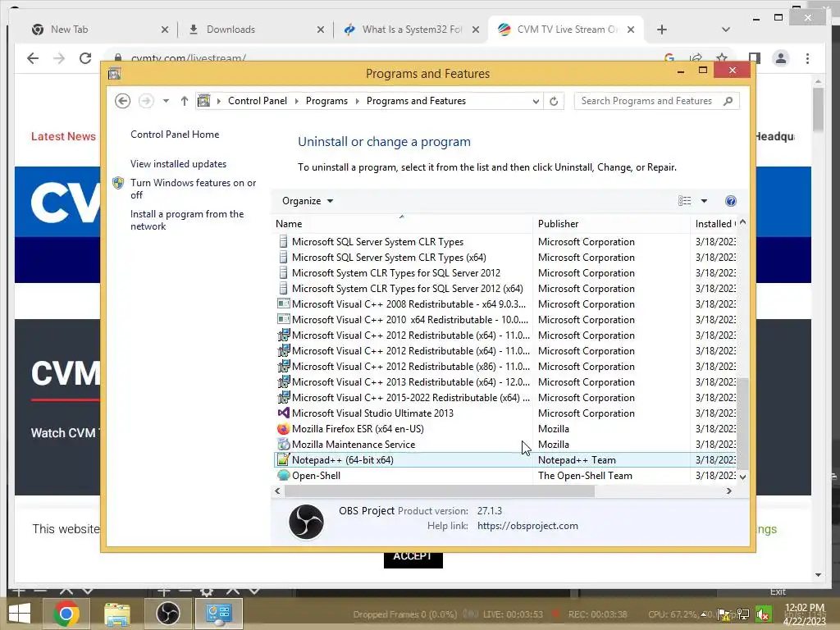
Task: Click the Search Programs and Features box
Action: [656, 101]
